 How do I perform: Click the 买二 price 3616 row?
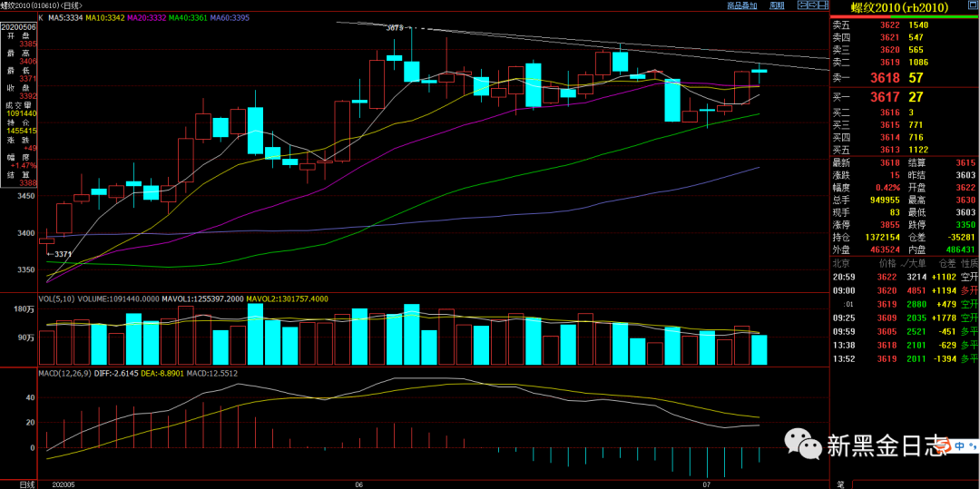coord(905,112)
